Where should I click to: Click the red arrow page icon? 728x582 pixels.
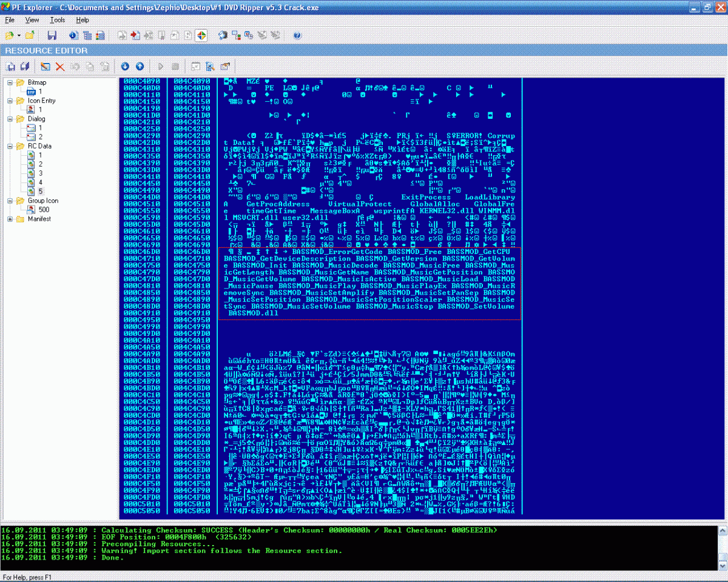coord(135,35)
